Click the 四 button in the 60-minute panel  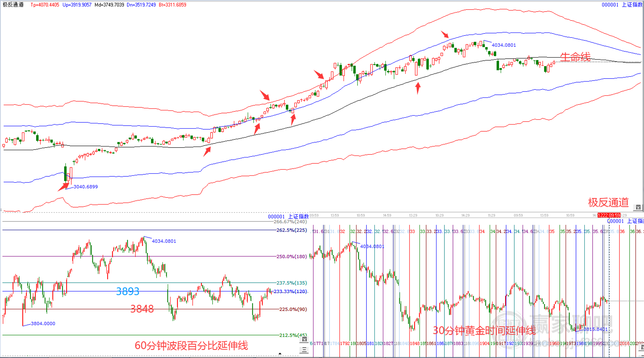point(304,339)
